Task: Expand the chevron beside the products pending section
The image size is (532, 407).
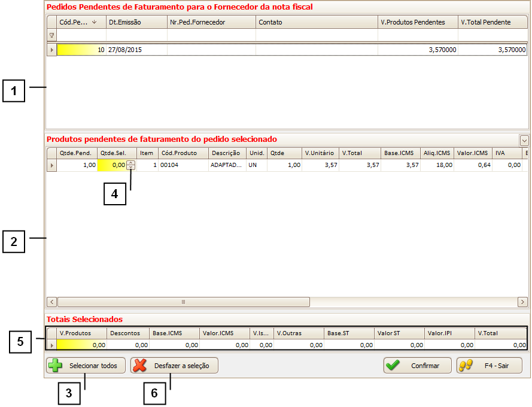Action: (x=524, y=140)
